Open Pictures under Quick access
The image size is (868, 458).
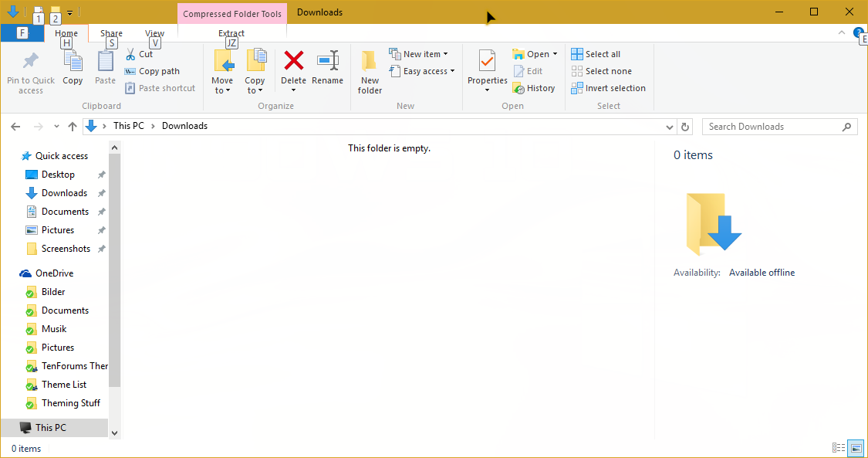pyautogui.click(x=58, y=230)
